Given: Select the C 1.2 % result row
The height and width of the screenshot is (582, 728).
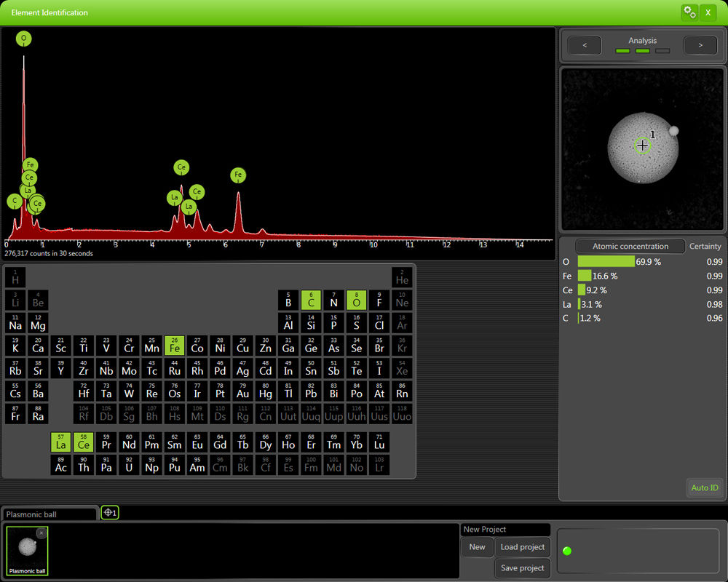Looking at the screenshot, I should 642,319.
